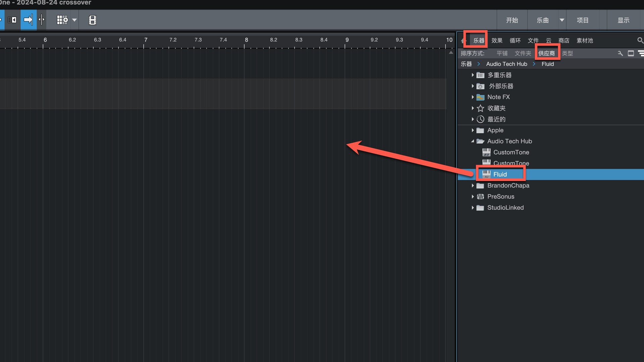
Task: Expand the Apple vendor folder triangle
Action: [x=473, y=130]
